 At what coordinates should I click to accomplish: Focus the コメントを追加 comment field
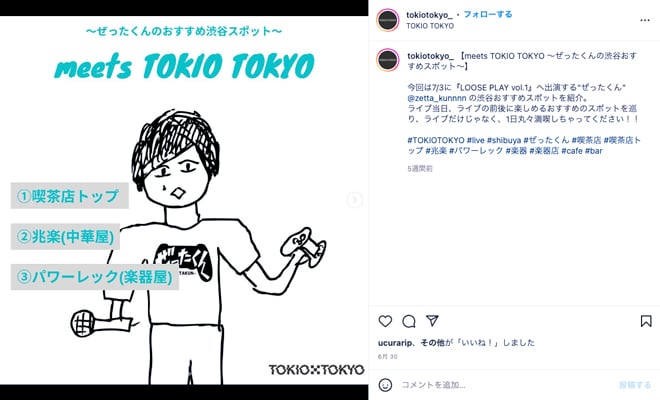tap(505, 385)
